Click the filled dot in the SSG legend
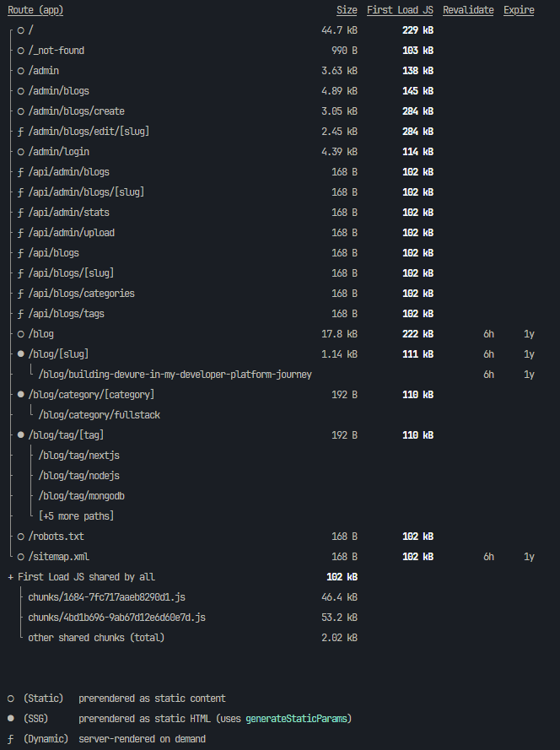 [10, 719]
